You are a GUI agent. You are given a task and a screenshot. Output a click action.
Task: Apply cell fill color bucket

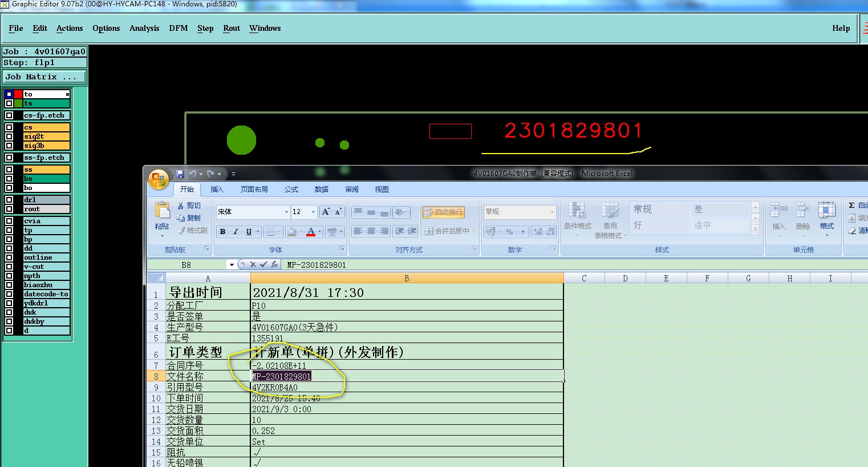(x=292, y=232)
